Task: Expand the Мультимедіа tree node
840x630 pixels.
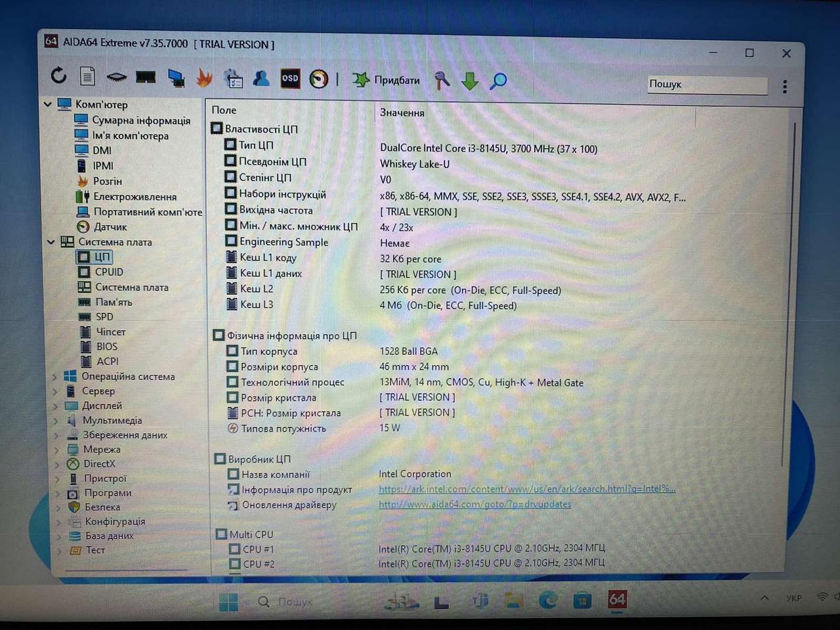Action: [56, 421]
